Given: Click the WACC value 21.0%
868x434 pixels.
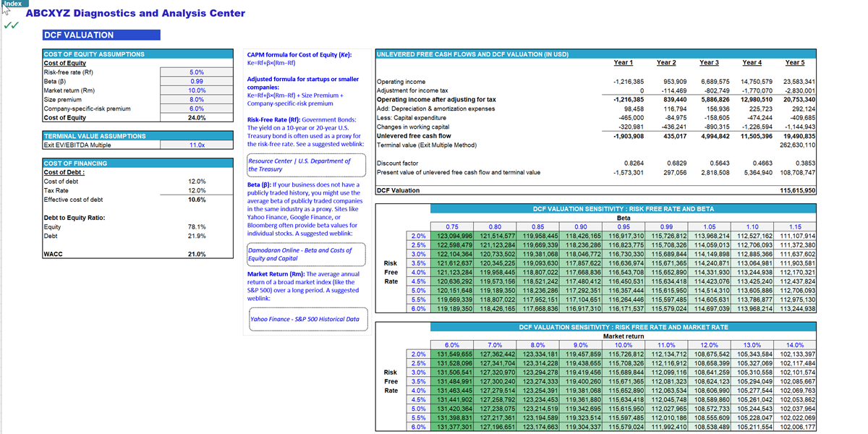Looking at the screenshot, I should 197,255.
